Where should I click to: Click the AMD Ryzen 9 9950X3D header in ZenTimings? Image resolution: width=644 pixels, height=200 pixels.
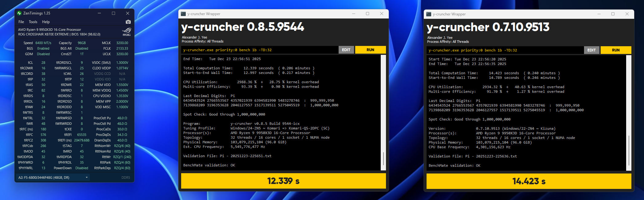[x=50, y=30]
